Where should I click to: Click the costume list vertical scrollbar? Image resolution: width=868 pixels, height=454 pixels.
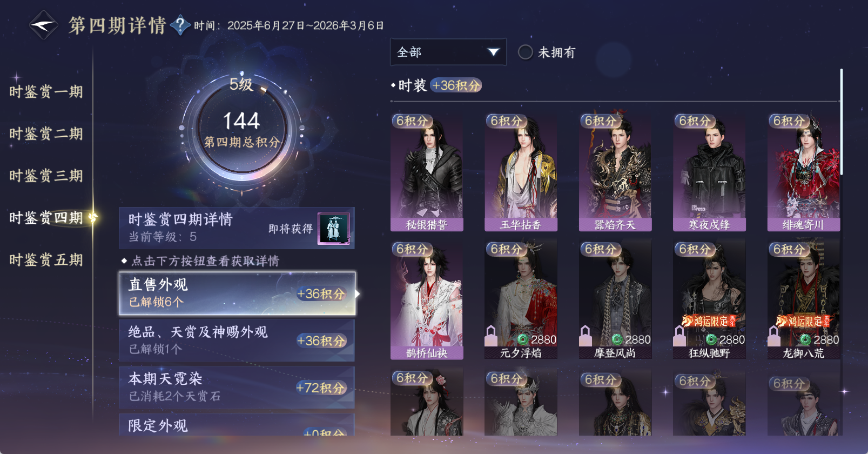pos(841,121)
